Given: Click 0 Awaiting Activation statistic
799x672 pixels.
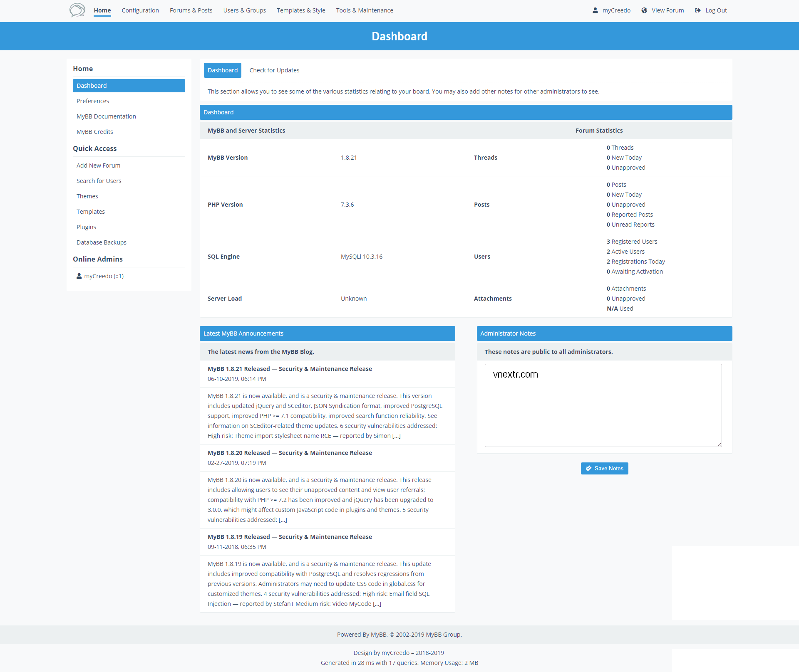Looking at the screenshot, I should pyautogui.click(x=635, y=272).
